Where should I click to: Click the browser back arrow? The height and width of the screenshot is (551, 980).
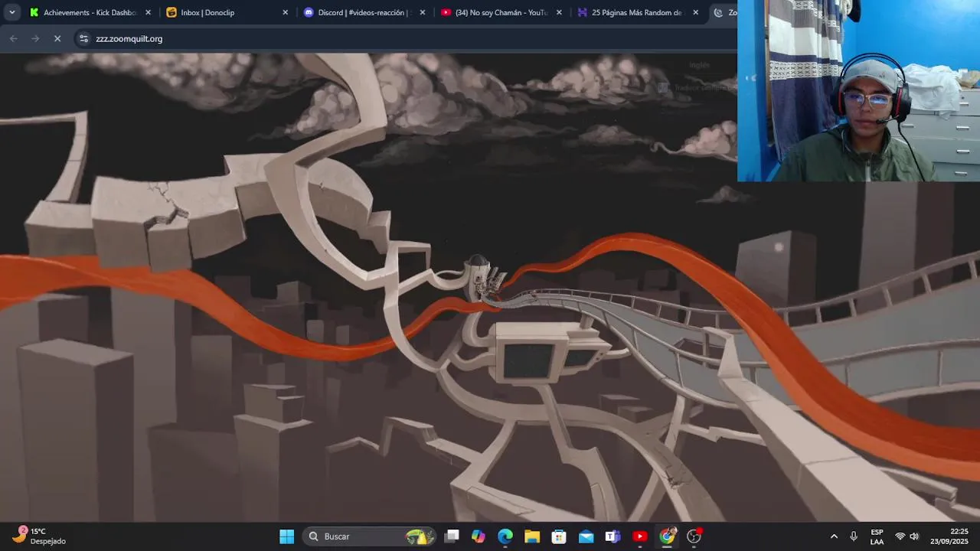pos(13,38)
